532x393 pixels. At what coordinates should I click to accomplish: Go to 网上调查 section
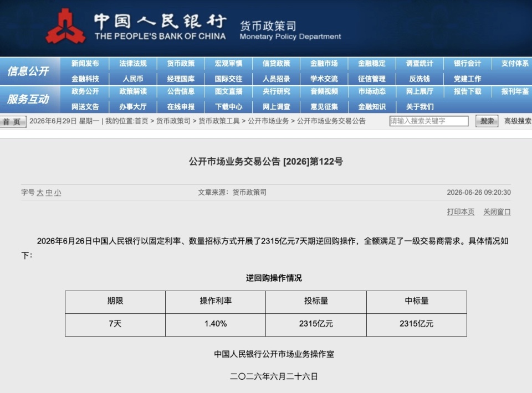pyautogui.click(x=277, y=107)
